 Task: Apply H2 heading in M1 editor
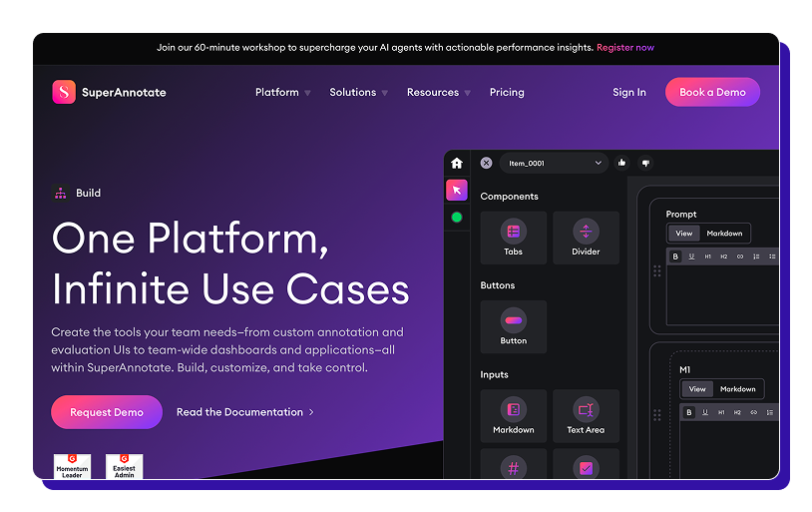click(737, 412)
